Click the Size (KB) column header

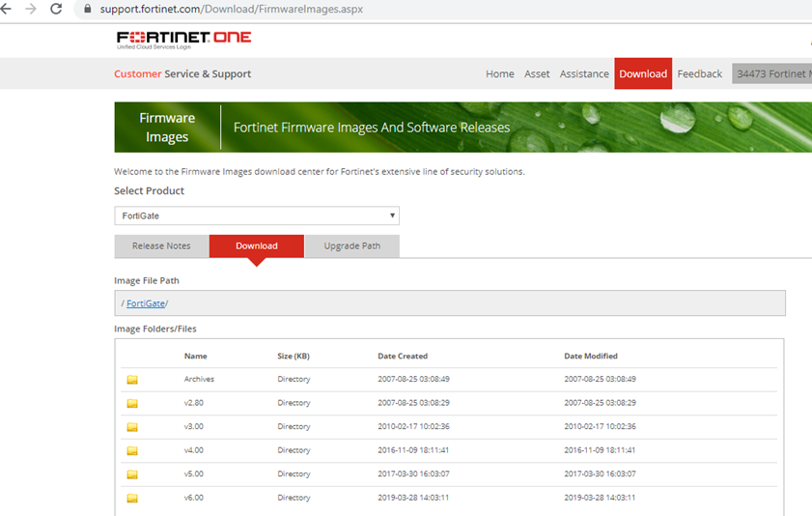coord(294,356)
